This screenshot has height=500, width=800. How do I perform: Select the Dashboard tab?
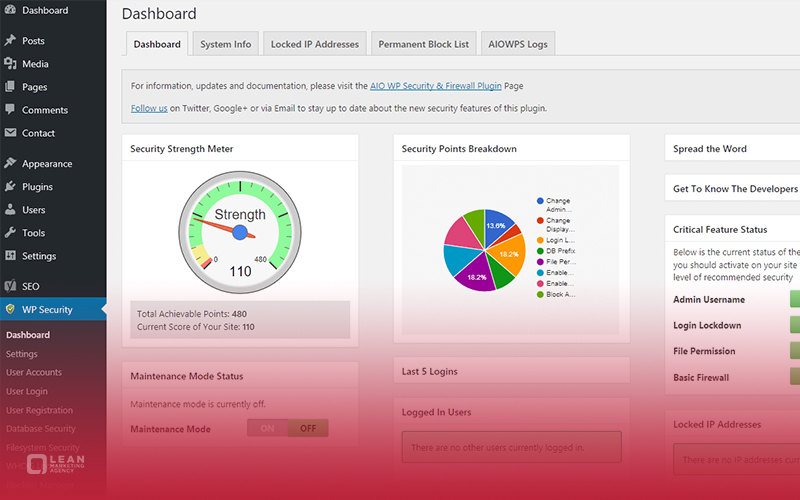pos(157,44)
